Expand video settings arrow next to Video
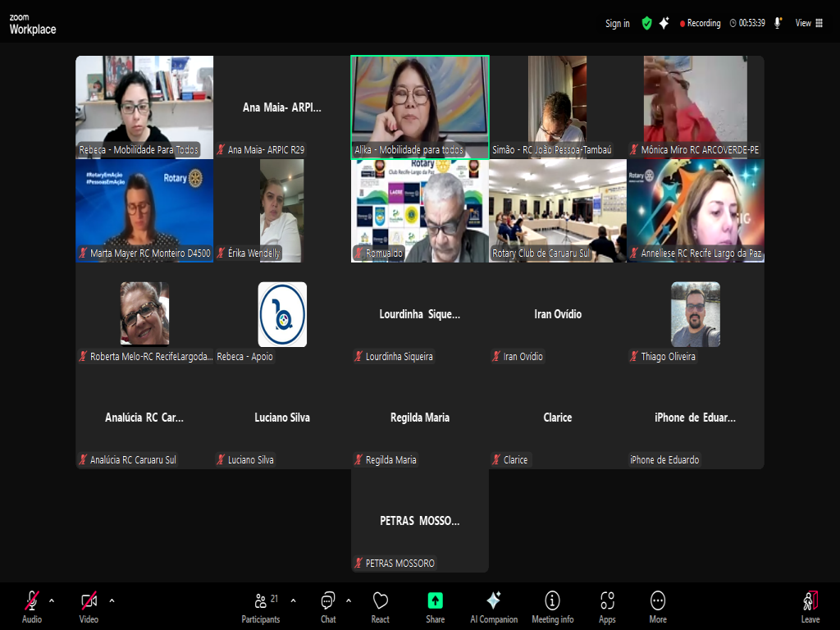 coord(112,600)
